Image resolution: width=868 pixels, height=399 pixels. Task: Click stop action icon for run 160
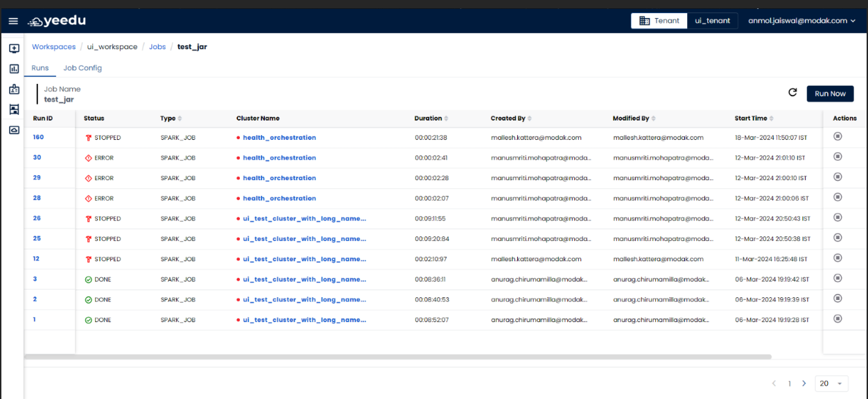pos(837,136)
